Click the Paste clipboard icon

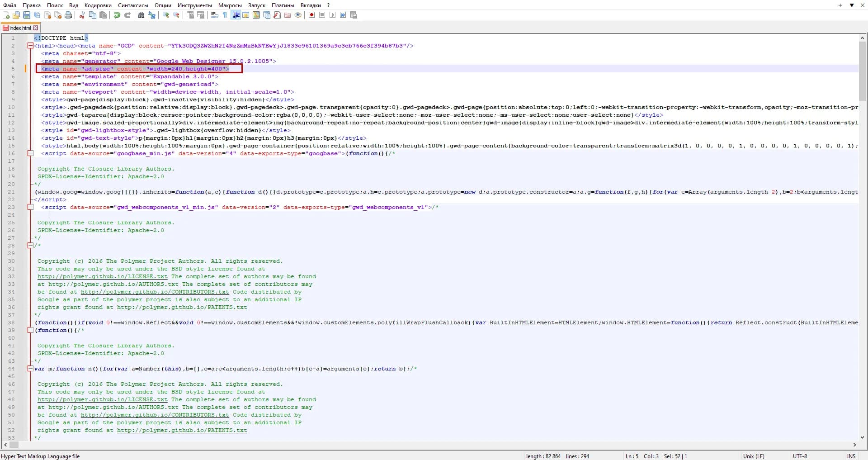(x=103, y=15)
